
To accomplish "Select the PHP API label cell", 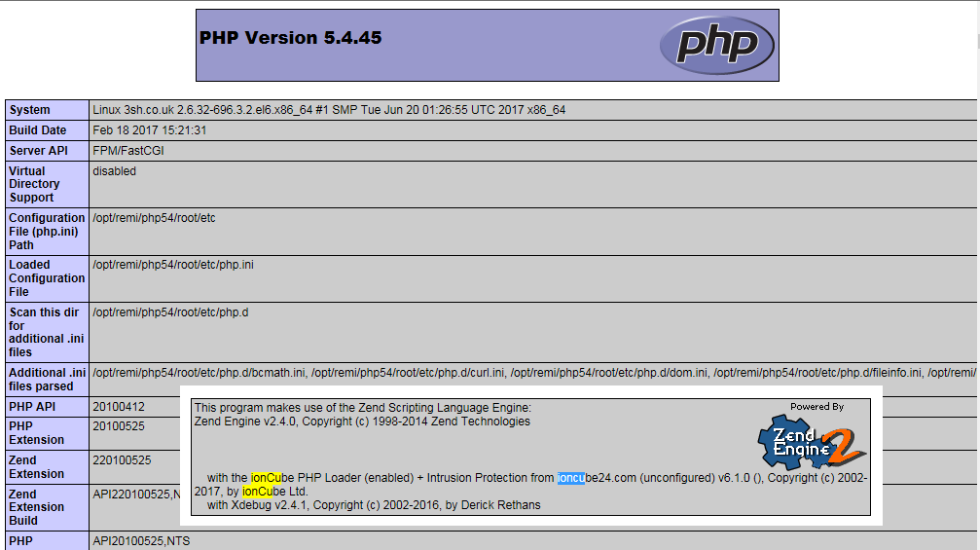I will 48,406.
